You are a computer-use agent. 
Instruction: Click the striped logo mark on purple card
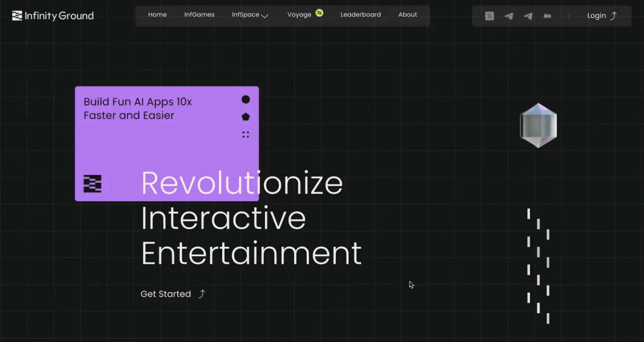click(92, 184)
